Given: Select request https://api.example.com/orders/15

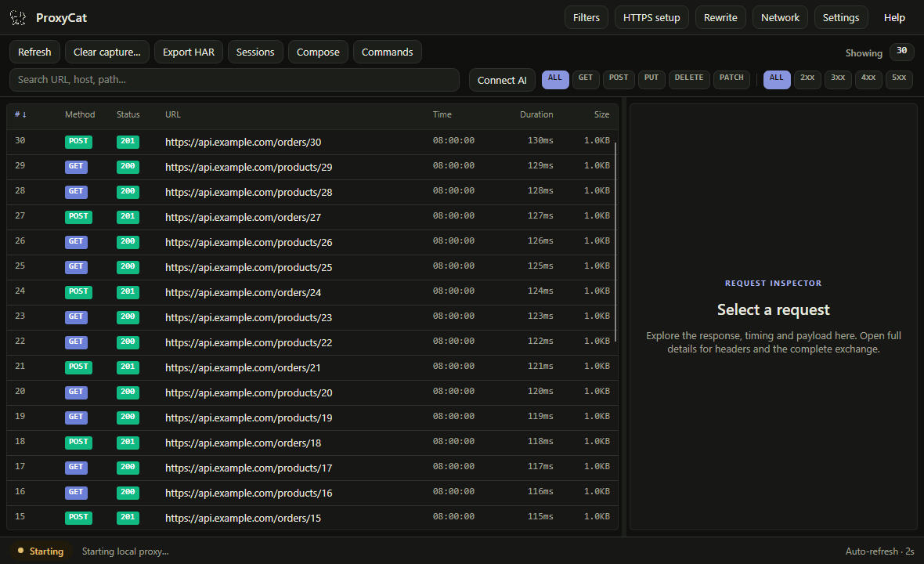Looking at the screenshot, I should [x=312, y=518].
